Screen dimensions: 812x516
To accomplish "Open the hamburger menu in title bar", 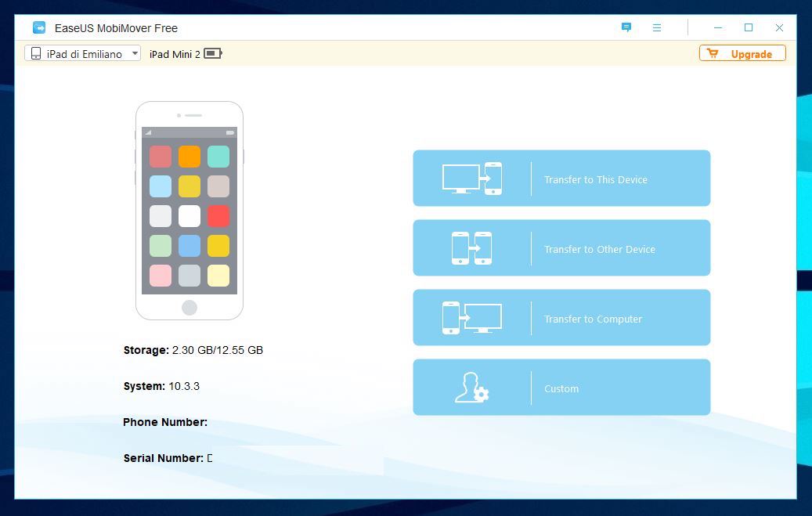I will coord(657,28).
